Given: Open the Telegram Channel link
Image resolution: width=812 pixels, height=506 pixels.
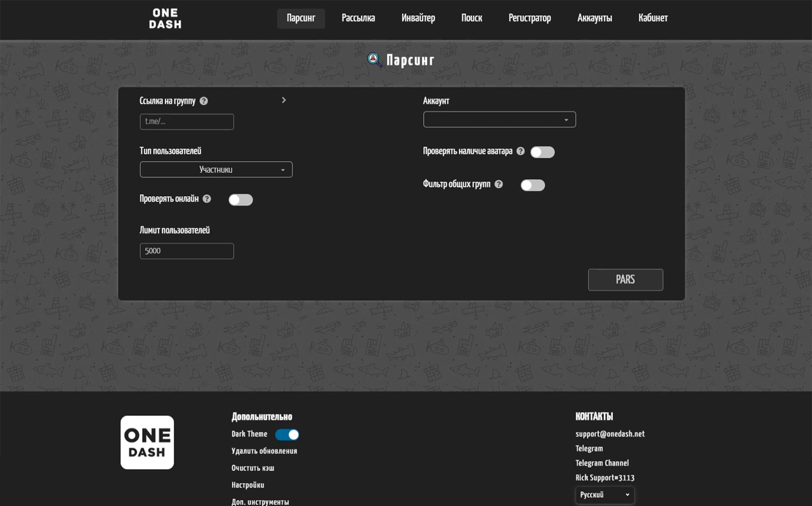Looking at the screenshot, I should (x=602, y=463).
